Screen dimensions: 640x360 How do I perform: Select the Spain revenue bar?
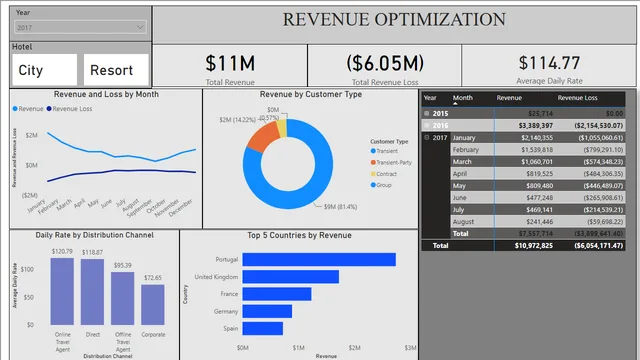(x=262, y=328)
